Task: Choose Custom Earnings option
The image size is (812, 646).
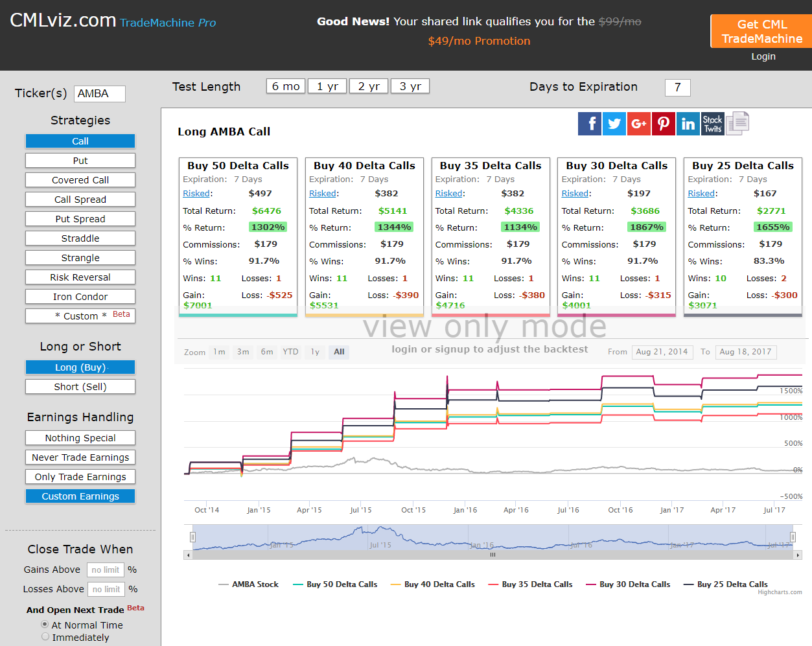Action: [80, 496]
